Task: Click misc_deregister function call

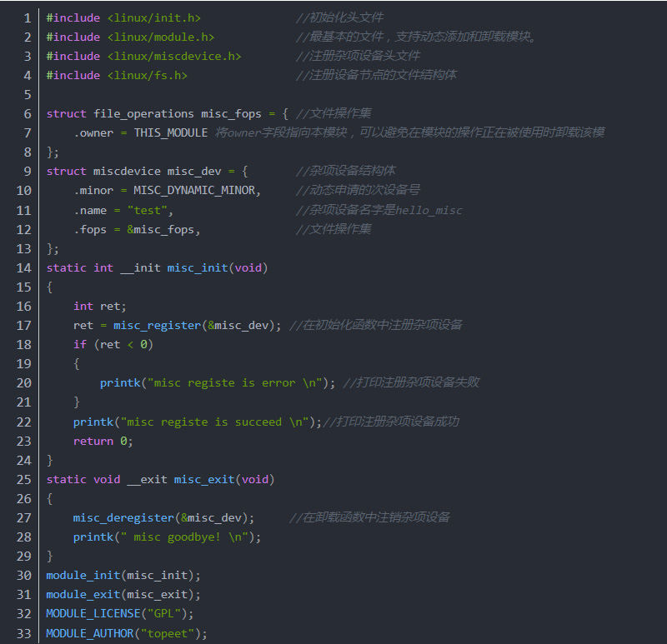Action: click(x=123, y=517)
